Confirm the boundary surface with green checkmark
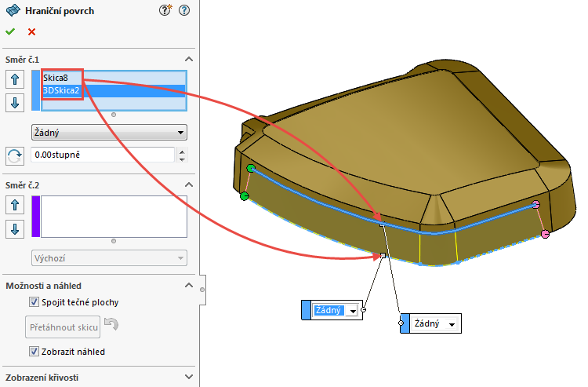This screenshot has height=387, width=588. pyautogui.click(x=10, y=32)
